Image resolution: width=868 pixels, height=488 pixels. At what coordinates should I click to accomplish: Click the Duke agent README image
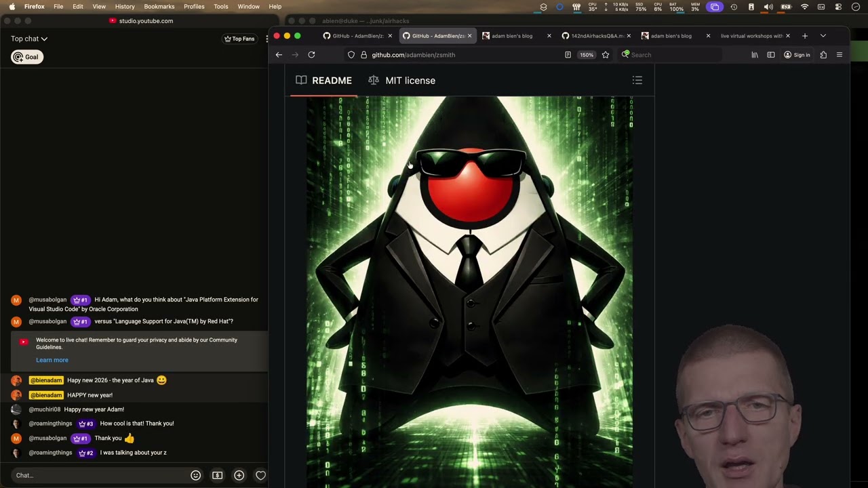click(x=470, y=291)
